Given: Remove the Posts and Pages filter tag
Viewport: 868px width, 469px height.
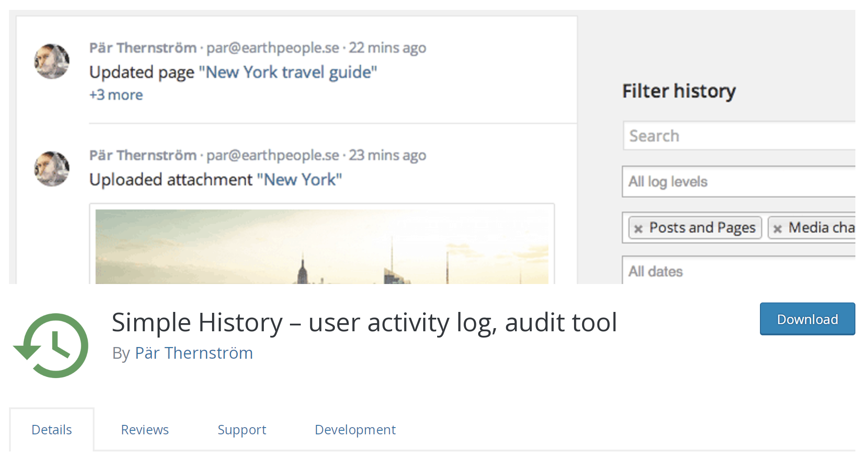Looking at the screenshot, I should 638,229.
